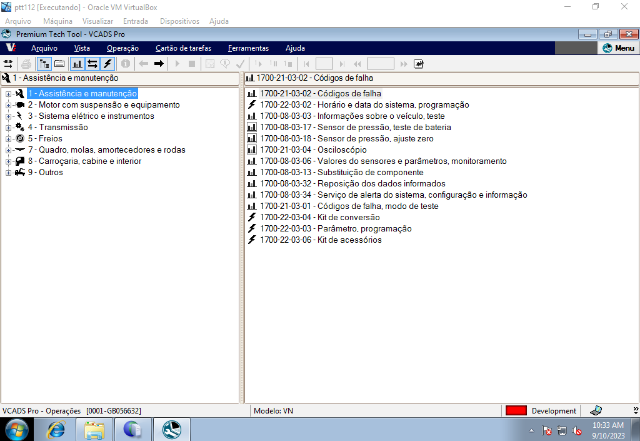Open the Ajuda menu in VCADS Pro
The height and width of the screenshot is (441, 640).
[x=295, y=48]
